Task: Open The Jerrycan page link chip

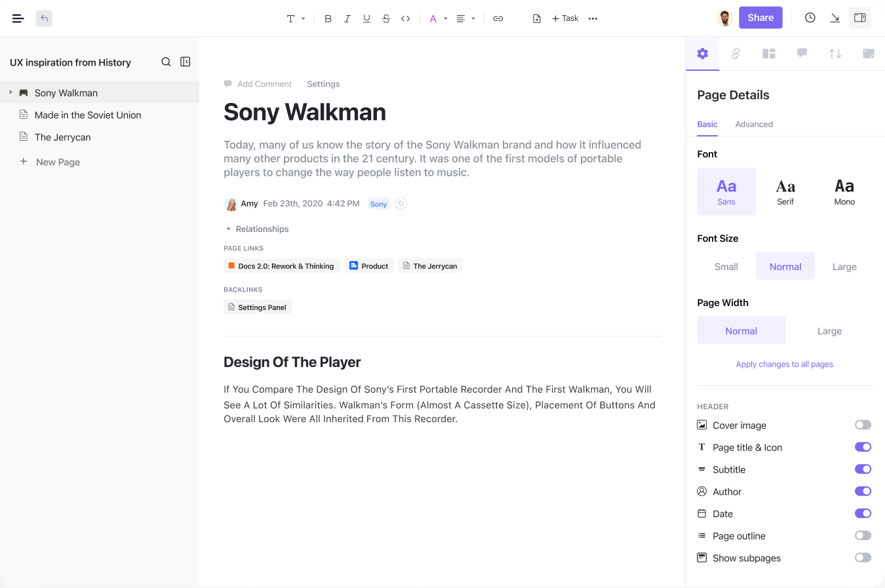Action: 430,265
